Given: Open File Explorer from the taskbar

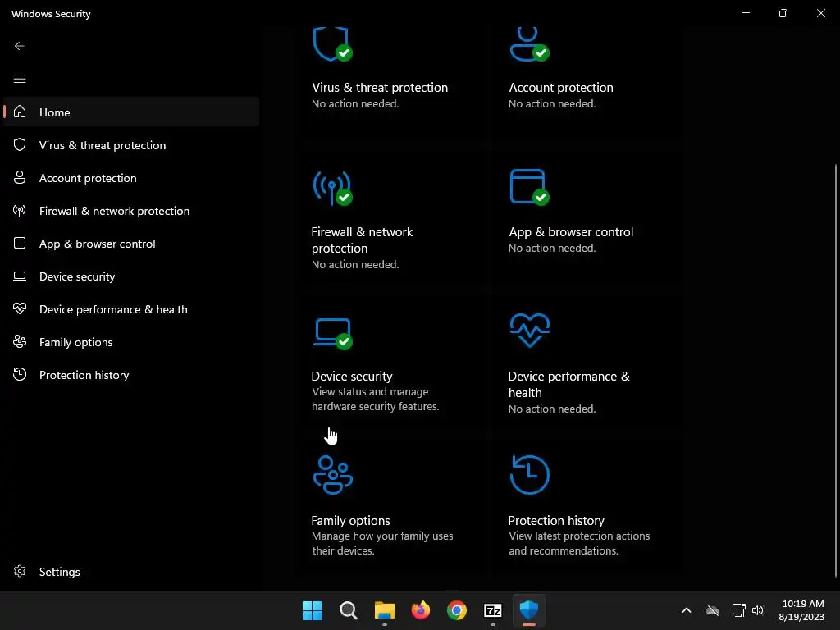Looking at the screenshot, I should coord(384,610).
